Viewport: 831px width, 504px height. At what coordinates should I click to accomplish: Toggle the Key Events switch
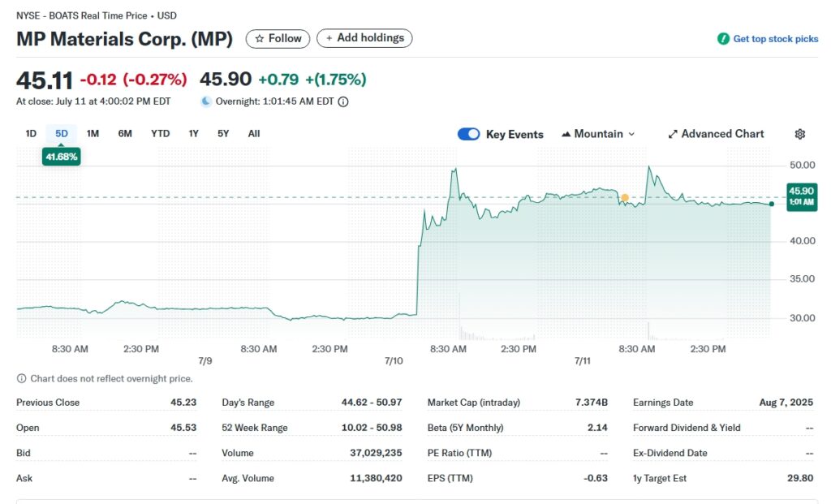click(x=468, y=134)
